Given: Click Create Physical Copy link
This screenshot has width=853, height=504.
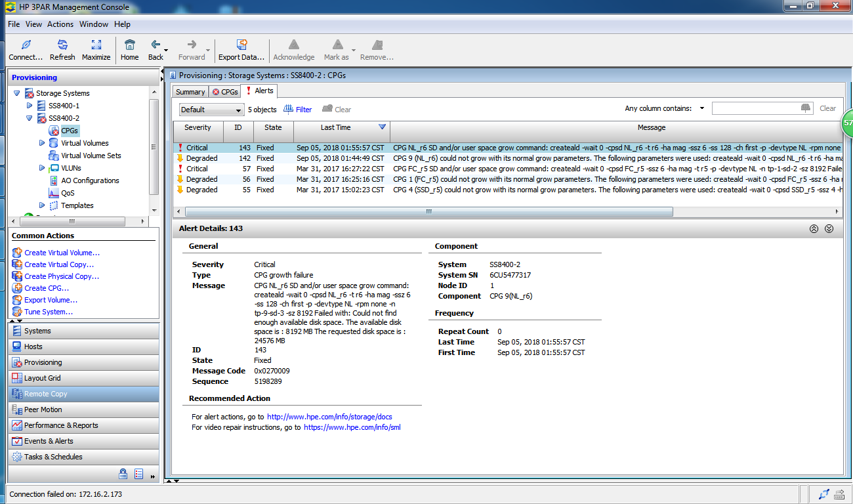Looking at the screenshot, I should (62, 276).
